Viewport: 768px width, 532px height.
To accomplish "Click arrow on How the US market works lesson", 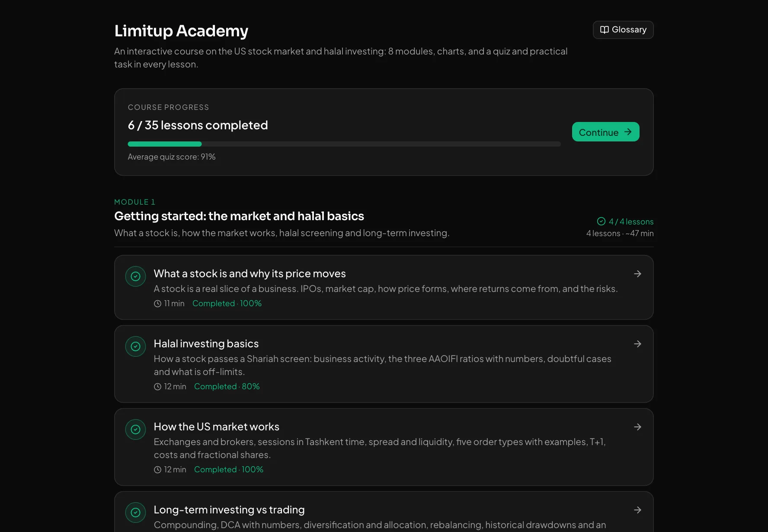I will tap(637, 427).
